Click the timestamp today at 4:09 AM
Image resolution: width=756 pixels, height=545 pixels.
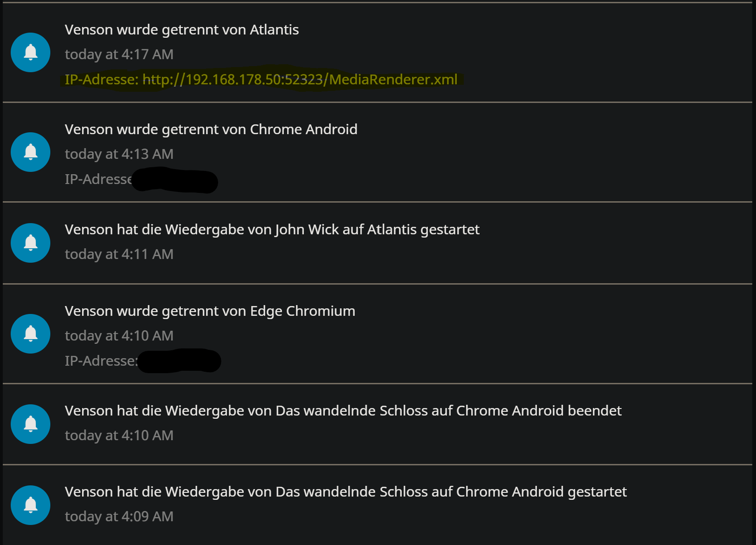click(x=119, y=516)
